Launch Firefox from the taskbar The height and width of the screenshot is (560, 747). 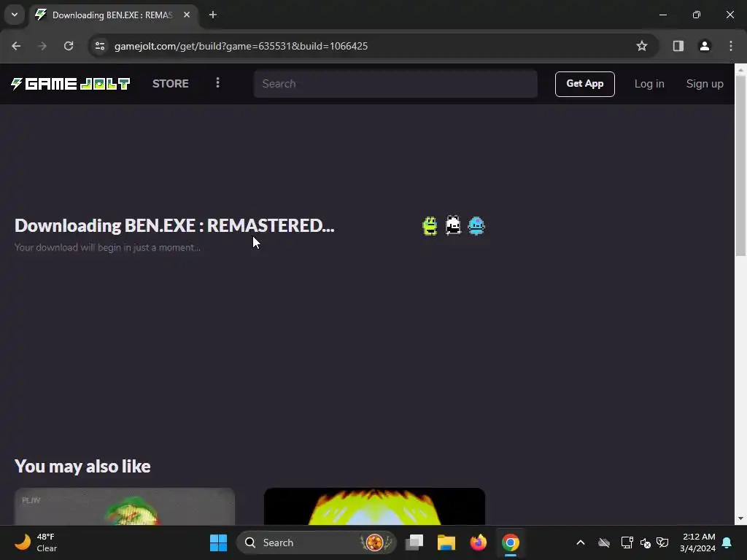click(479, 542)
